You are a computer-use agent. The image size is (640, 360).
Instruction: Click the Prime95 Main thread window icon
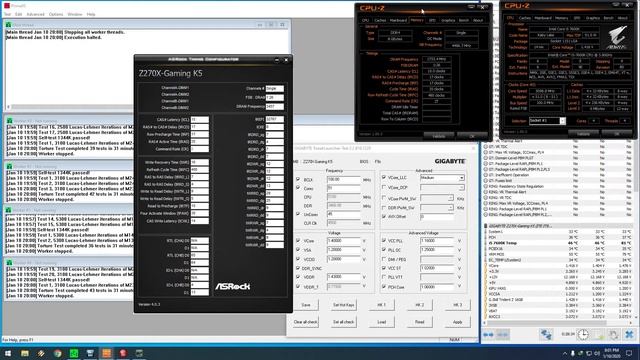(x=8, y=25)
